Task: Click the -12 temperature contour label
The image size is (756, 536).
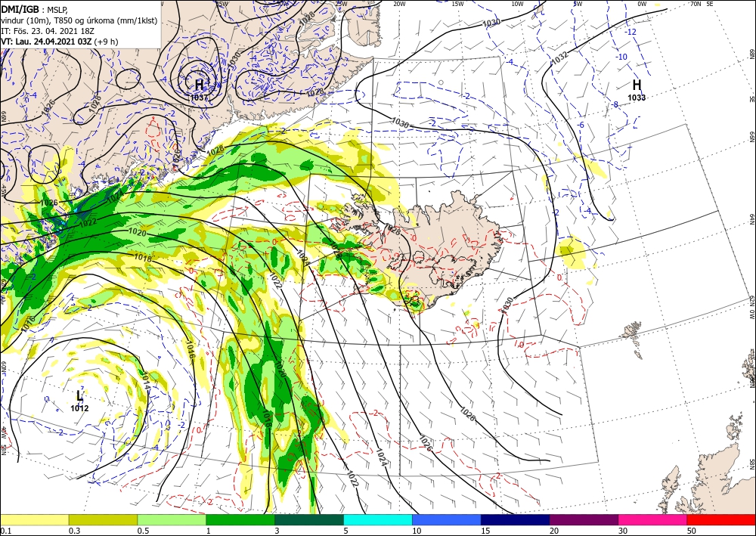Action: [x=631, y=33]
